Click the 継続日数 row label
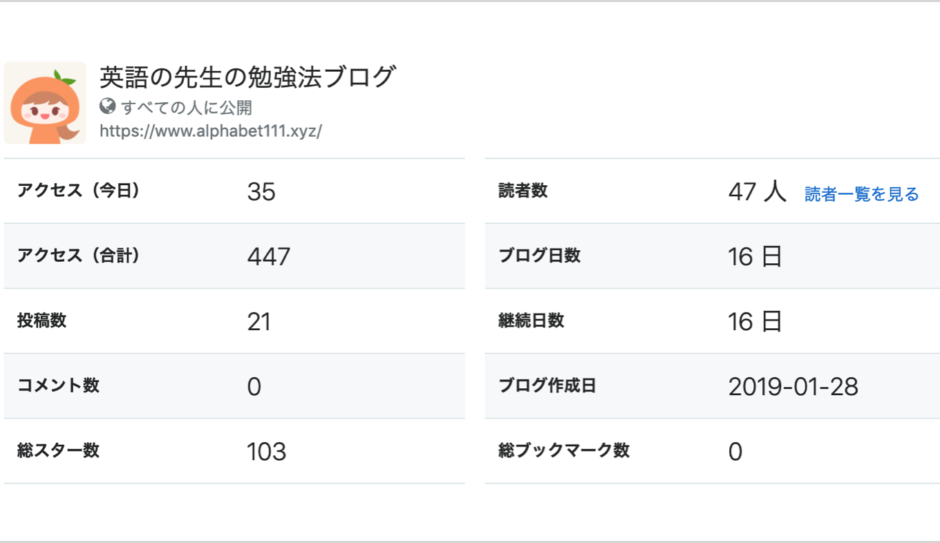The height and width of the screenshot is (543, 940). click(x=531, y=321)
